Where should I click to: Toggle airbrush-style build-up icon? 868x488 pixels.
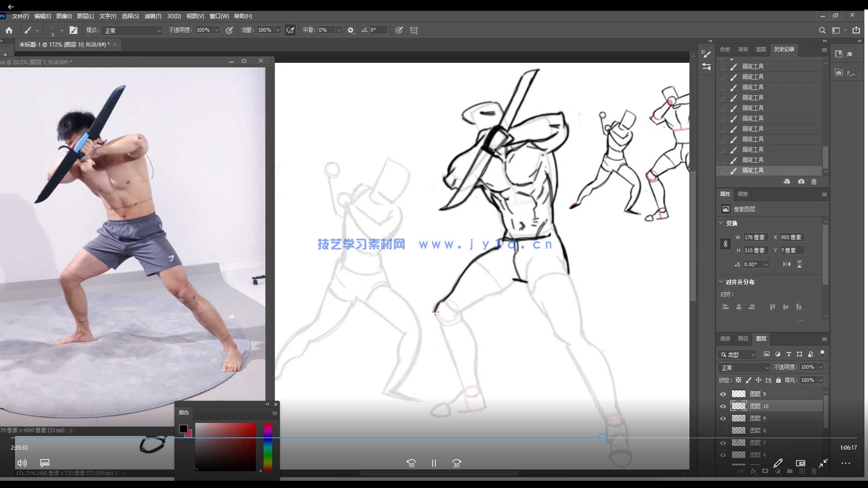tap(290, 30)
